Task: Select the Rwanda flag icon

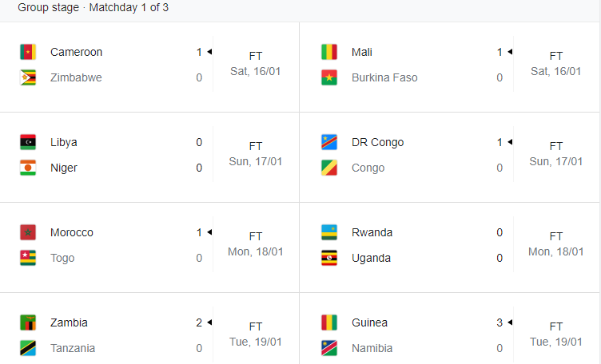Action: [x=329, y=232]
